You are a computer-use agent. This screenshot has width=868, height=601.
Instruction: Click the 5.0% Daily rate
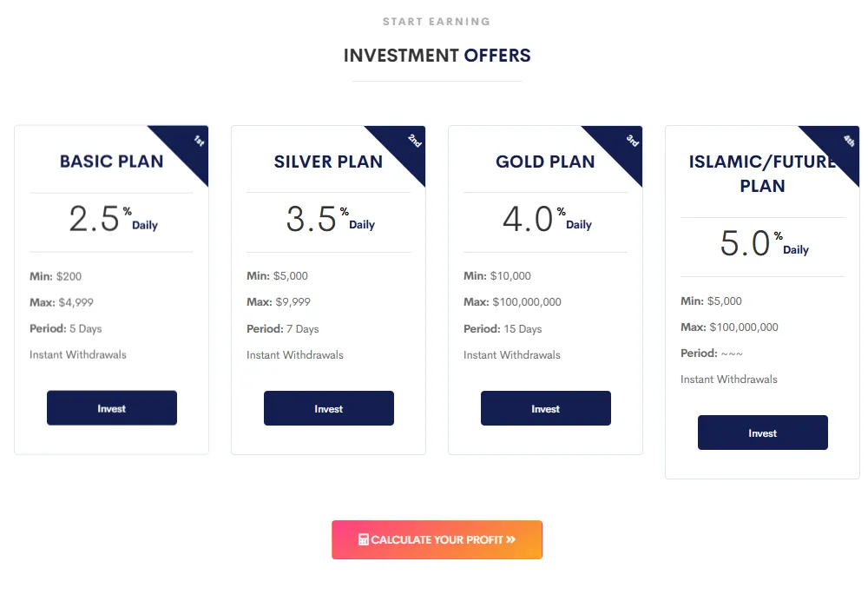point(763,244)
